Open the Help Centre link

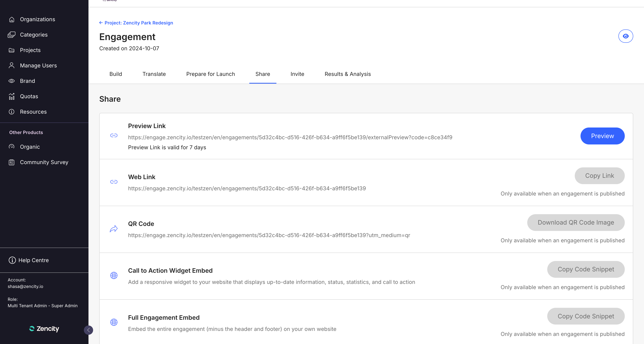click(x=33, y=260)
